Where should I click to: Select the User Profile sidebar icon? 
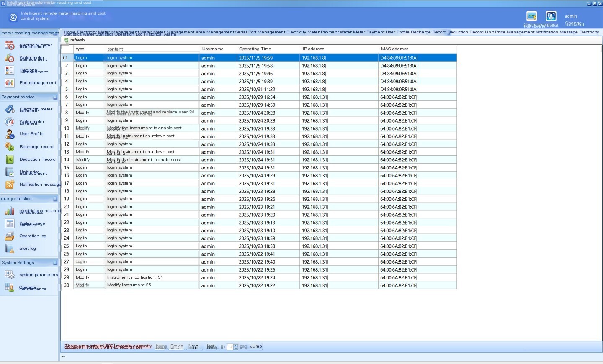[10, 134]
